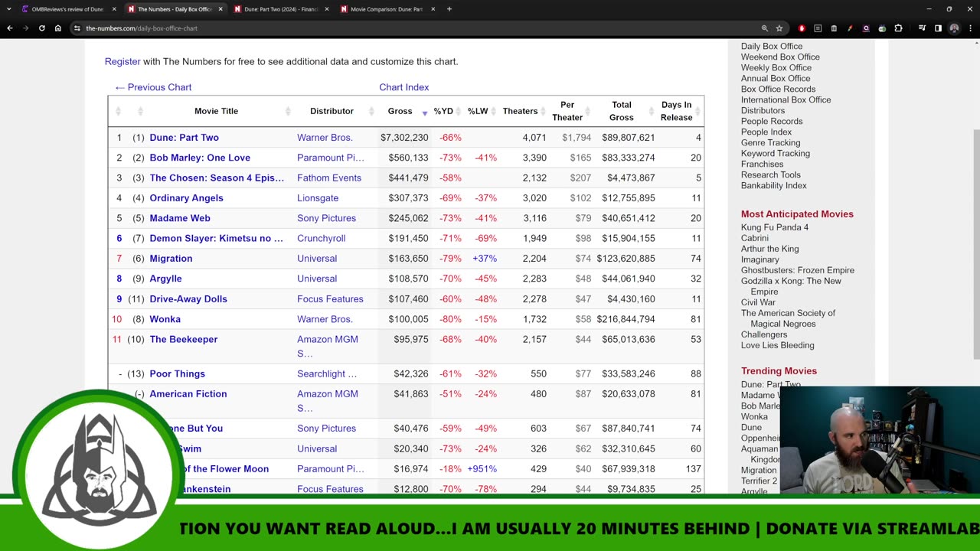Open Bankability Index sidebar link
This screenshot has width=980, height=551.
click(x=773, y=185)
